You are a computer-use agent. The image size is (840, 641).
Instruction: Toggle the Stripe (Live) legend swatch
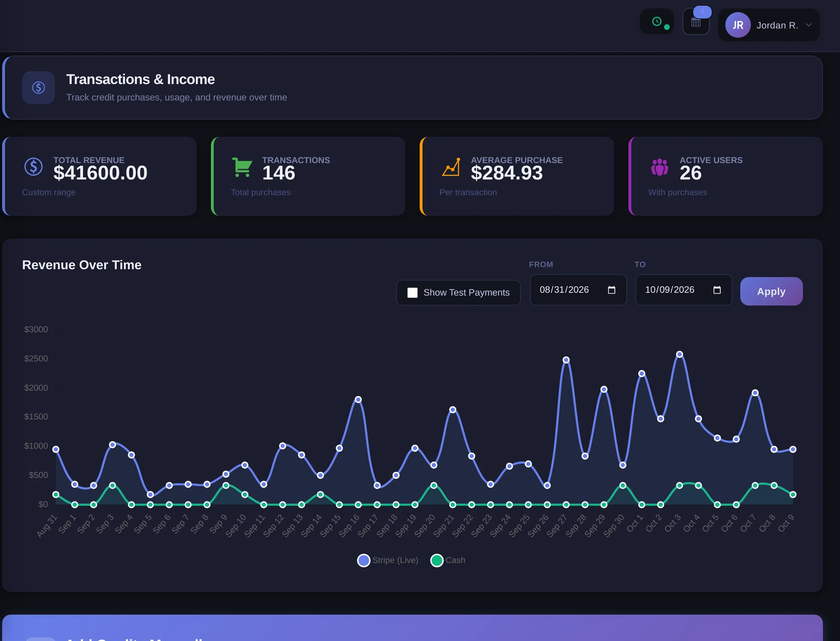(x=364, y=560)
